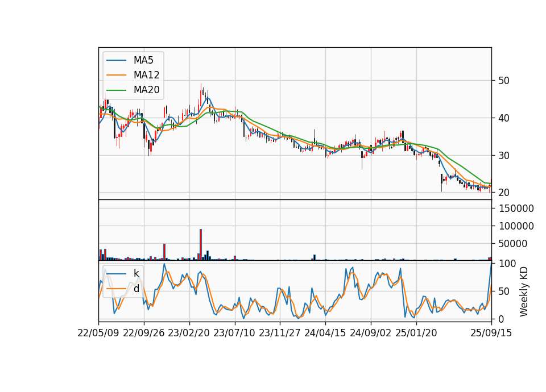Click the 25/09/15 date axis label
Screen dimensions: 546x392
[491, 333]
